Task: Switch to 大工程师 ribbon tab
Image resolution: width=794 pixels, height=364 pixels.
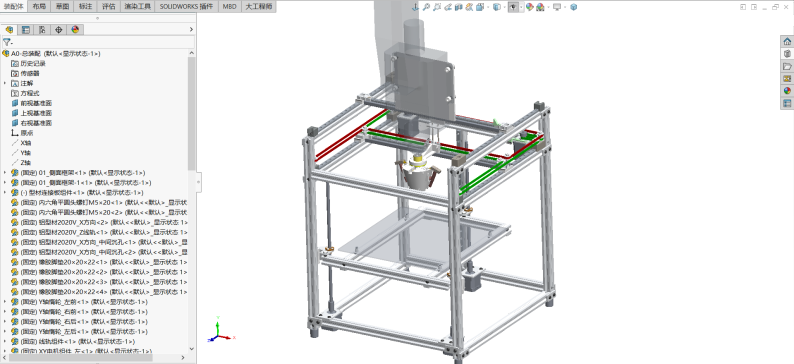Action: 258,7
